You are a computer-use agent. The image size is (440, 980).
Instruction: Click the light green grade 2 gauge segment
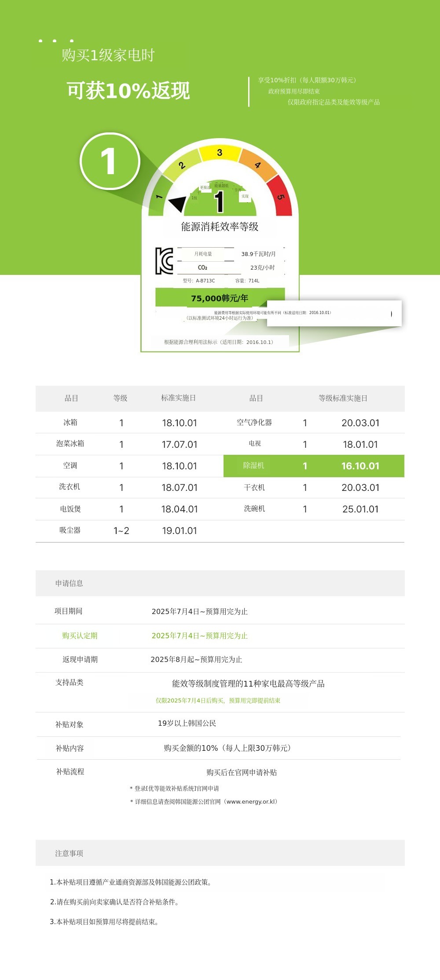click(182, 166)
